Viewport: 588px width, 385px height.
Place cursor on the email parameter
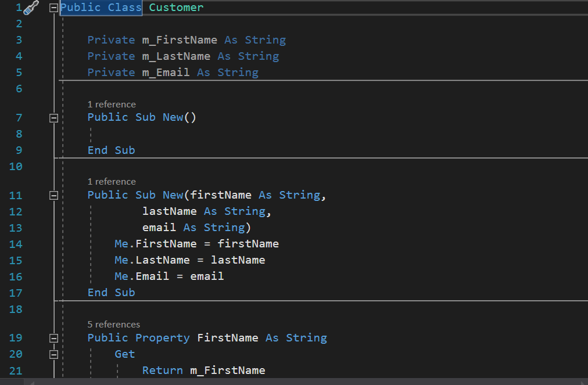point(158,227)
